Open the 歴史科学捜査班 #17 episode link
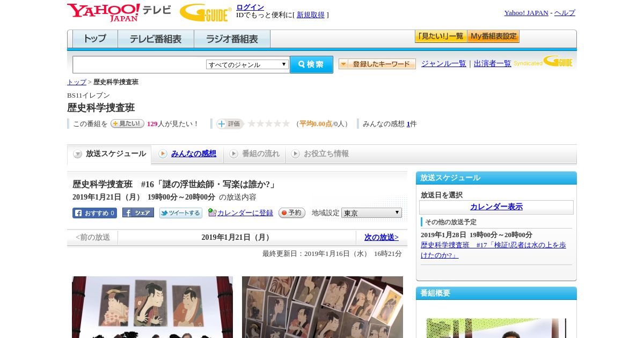 point(493,250)
